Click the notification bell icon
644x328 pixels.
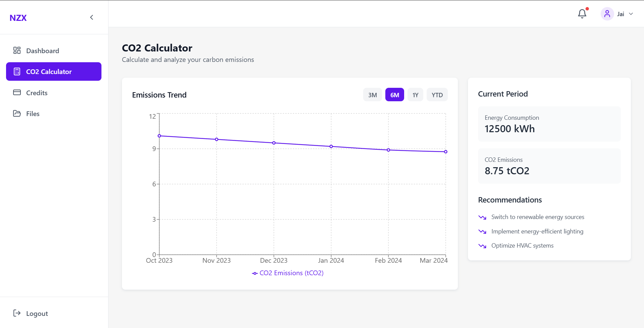(x=582, y=14)
